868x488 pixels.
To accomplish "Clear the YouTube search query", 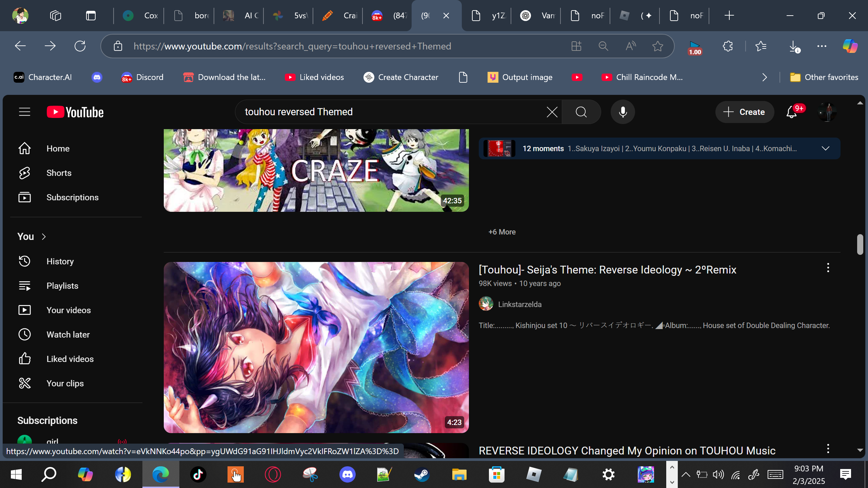I will point(552,112).
